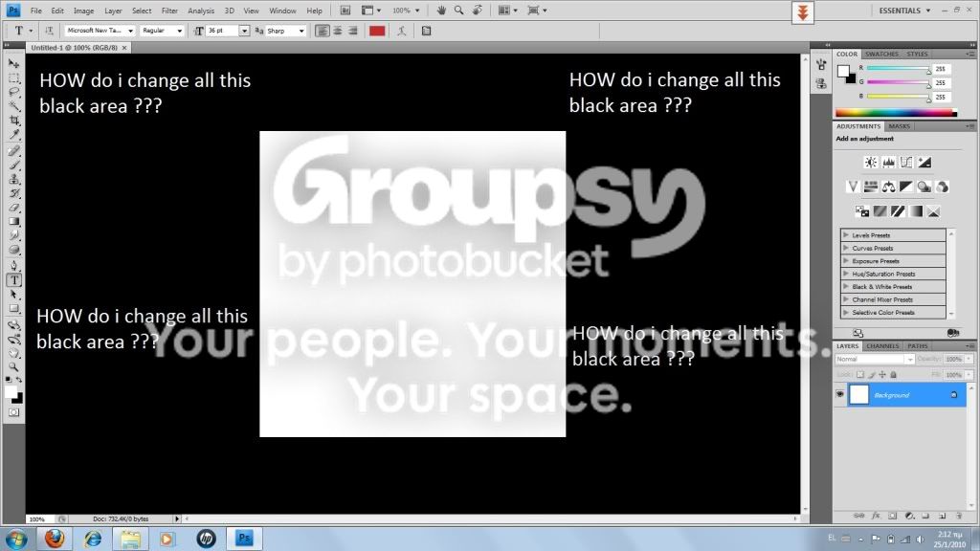Viewport: 980px width, 551px height.
Task: Select the Zoom tool in toolbox
Action: [13, 367]
